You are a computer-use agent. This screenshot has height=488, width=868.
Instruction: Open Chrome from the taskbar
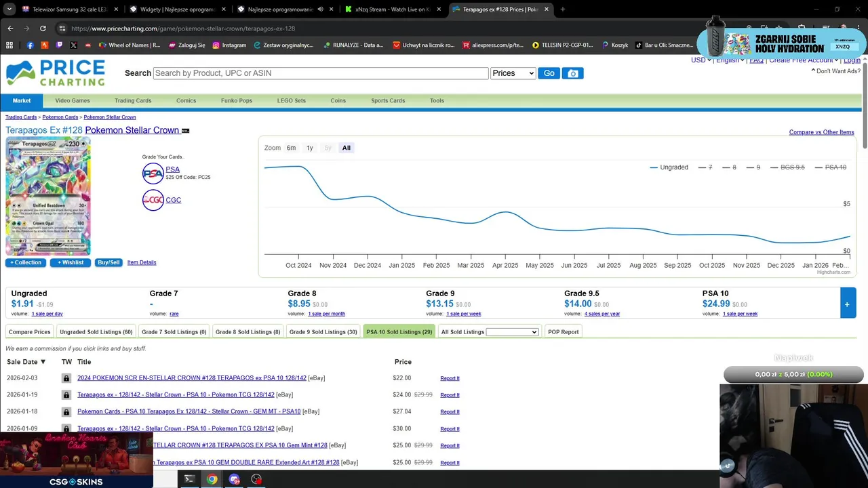pos(212,479)
